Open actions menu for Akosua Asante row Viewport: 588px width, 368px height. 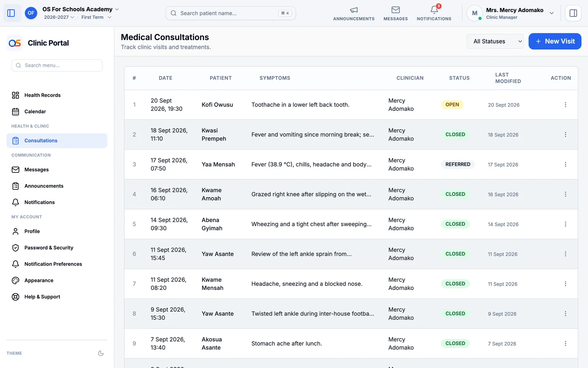[x=565, y=343]
